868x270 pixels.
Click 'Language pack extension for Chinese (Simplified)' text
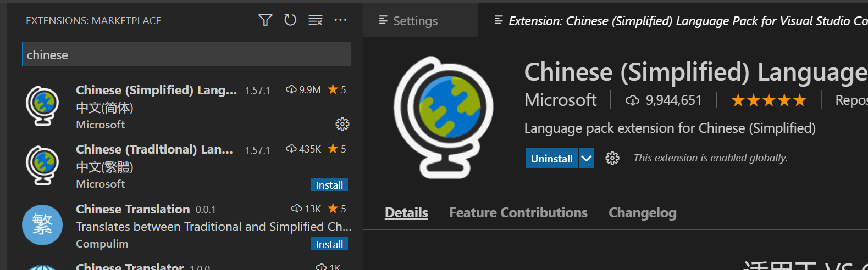670,128
